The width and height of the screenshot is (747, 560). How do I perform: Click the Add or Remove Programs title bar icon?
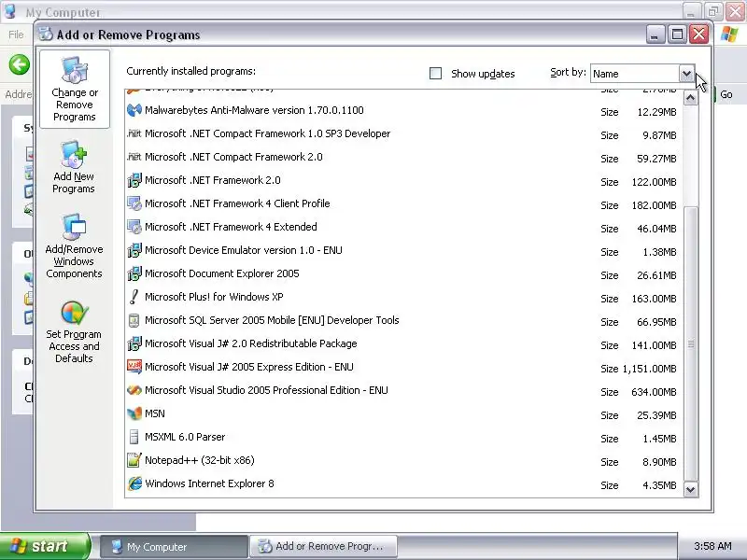[45, 35]
